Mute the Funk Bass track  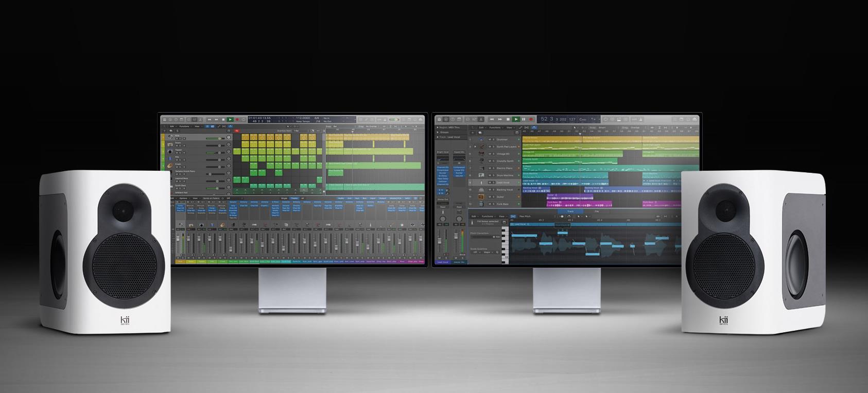[x=489, y=204]
